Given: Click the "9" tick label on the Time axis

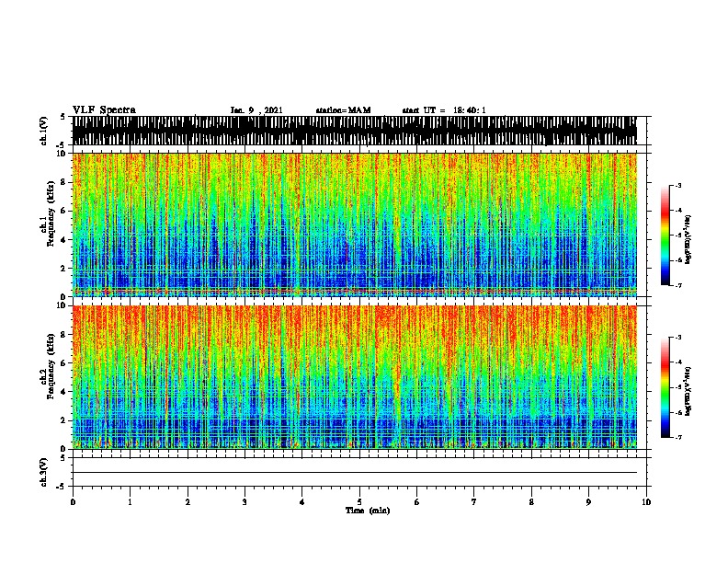Looking at the screenshot, I should click(588, 502).
